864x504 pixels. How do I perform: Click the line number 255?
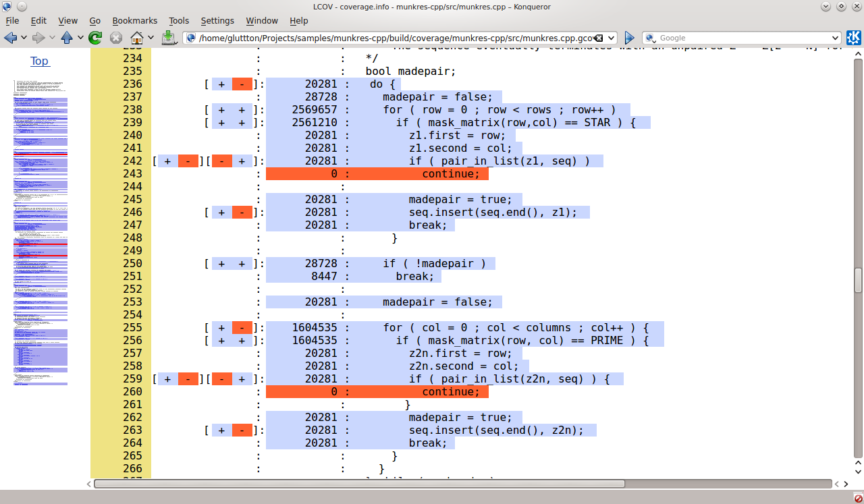coord(132,327)
